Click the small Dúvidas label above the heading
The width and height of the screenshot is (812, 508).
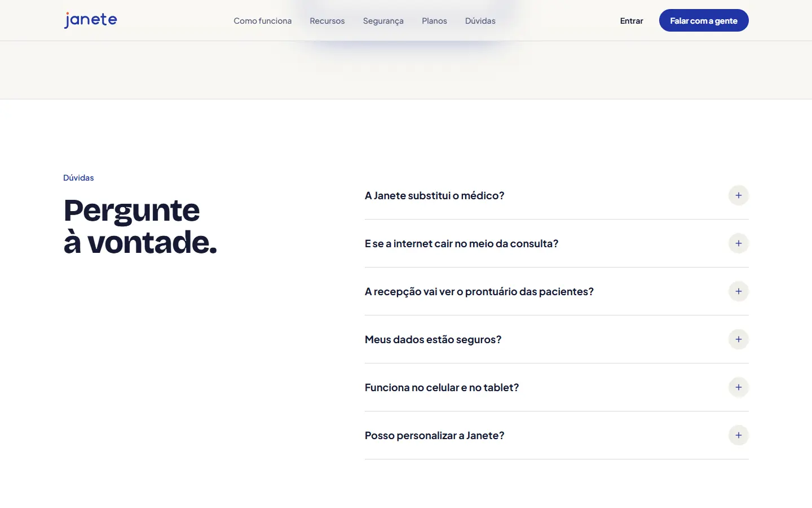tap(78, 178)
